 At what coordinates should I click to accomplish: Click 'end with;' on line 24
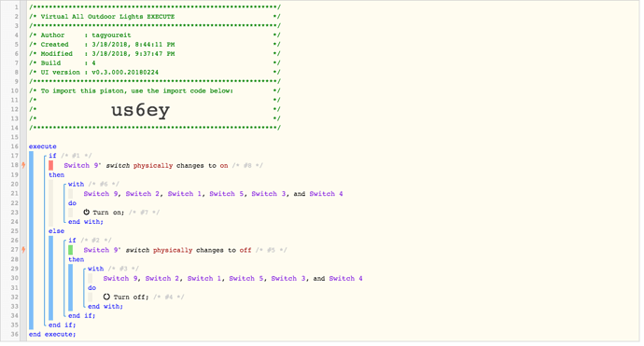86,222
